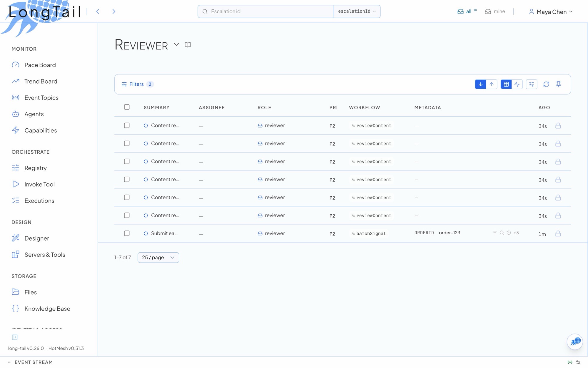Open the LongTail assistant floating button

(x=575, y=342)
